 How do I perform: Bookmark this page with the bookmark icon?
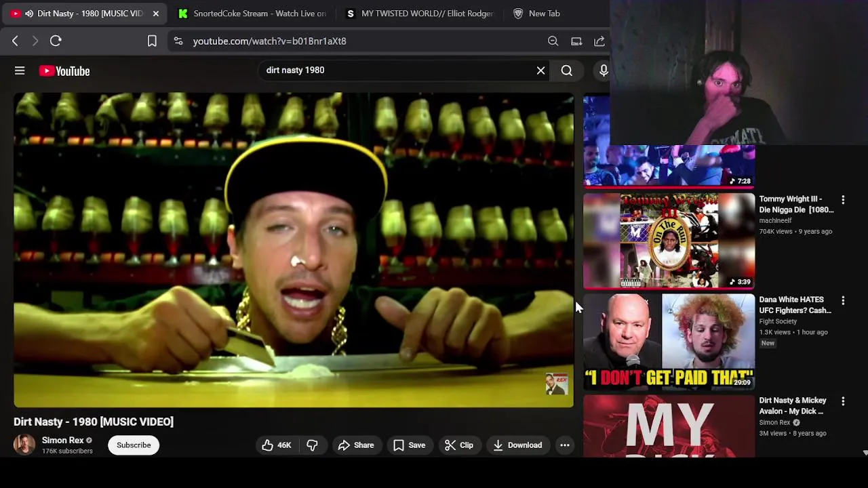point(152,41)
